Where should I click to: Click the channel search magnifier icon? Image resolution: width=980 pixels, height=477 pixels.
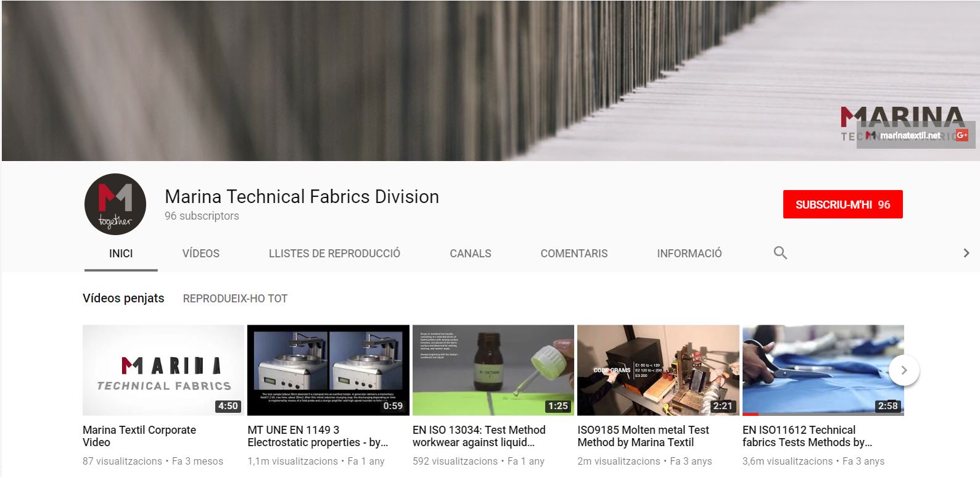[x=780, y=253]
